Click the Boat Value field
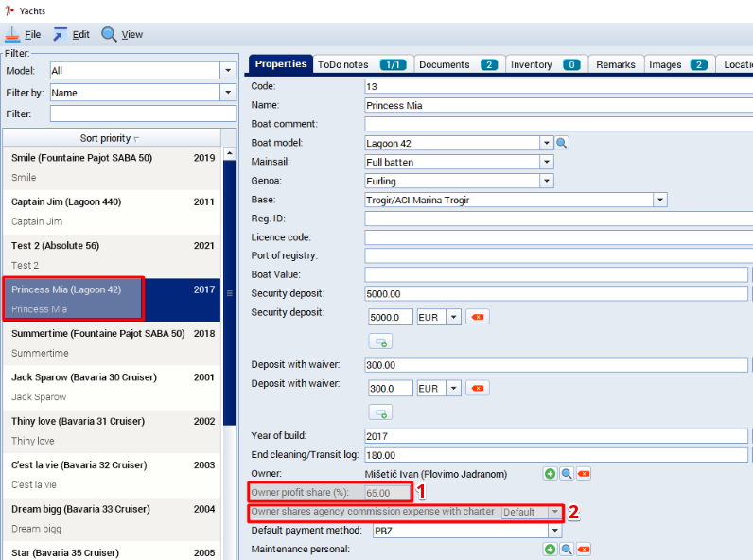The image size is (753, 560). pyautogui.click(x=556, y=274)
